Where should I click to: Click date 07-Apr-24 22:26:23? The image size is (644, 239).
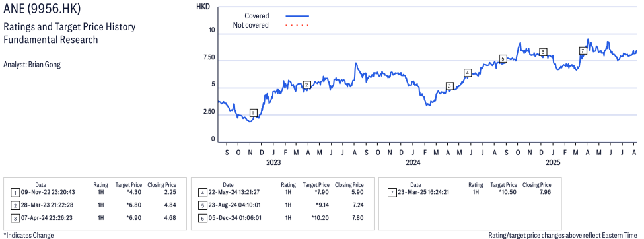click(47, 218)
